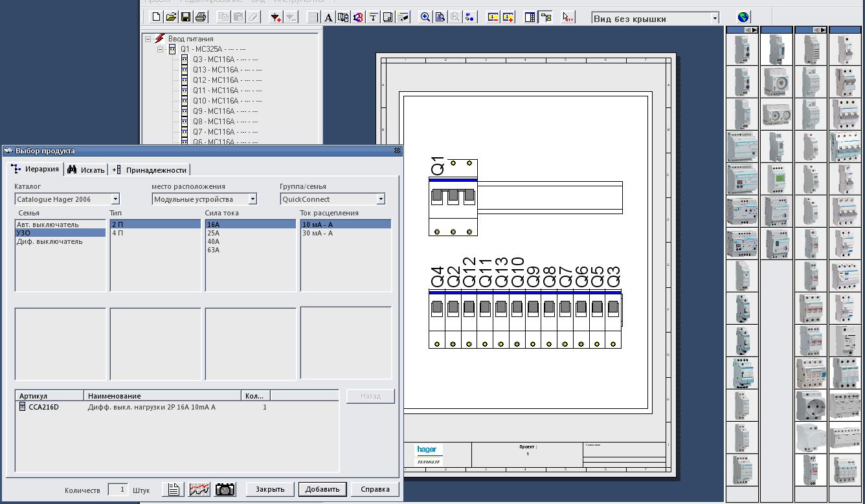Select Q13 - MC116A in the project tree
The image size is (865, 504).
click(227, 70)
